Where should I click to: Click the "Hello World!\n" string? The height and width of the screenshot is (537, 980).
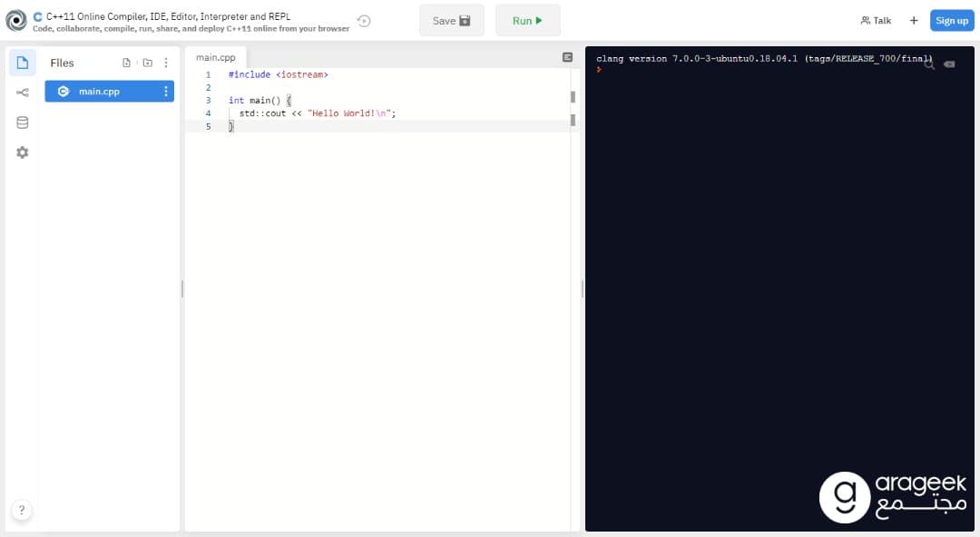tap(348, 113)
